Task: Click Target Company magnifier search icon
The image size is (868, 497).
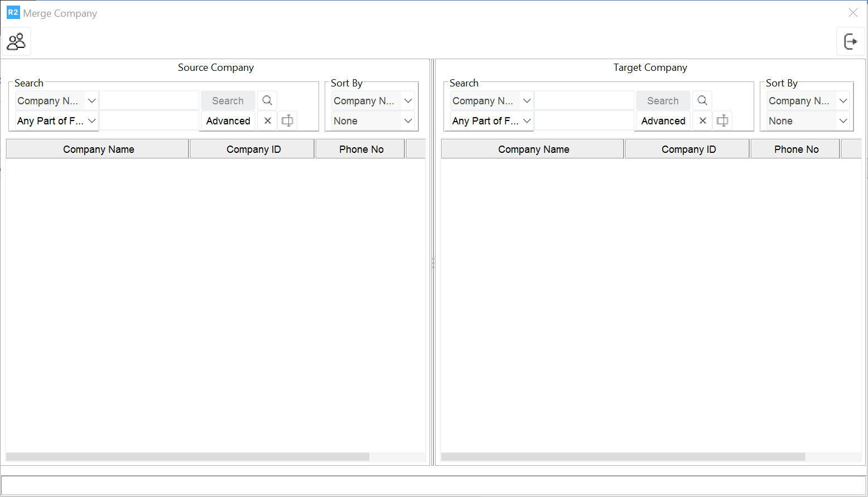Action: point(702,100)
